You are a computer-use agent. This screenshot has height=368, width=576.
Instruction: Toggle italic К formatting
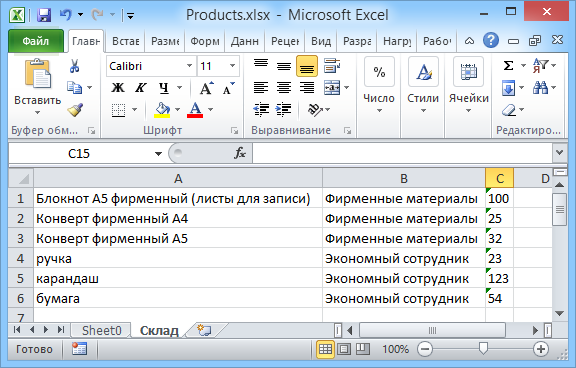tap(140, 88)
